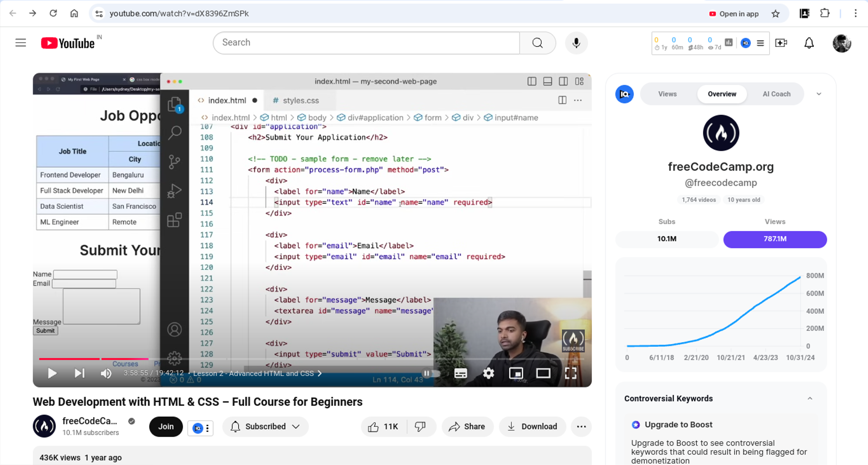Open the browser home page icon
Image resolution: width=868 pixels, height=465 pixels.
[x=74, y=14]
